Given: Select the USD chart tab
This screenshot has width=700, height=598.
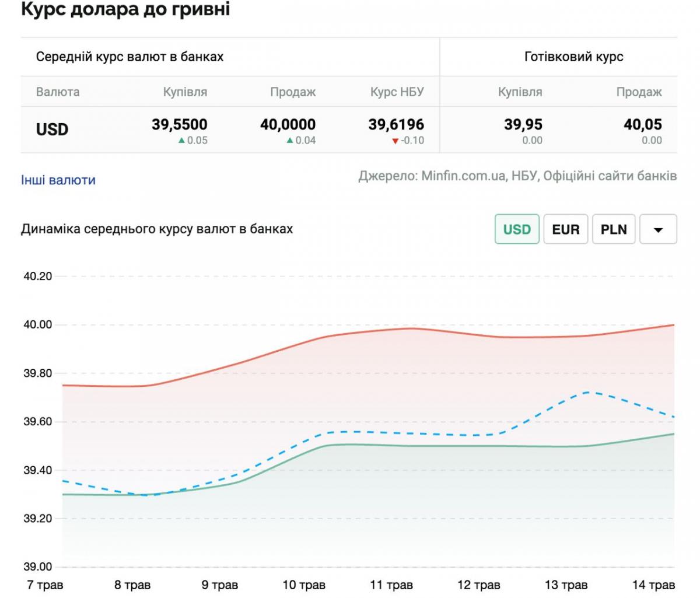Looking at the screenshot, I should 516,229.
